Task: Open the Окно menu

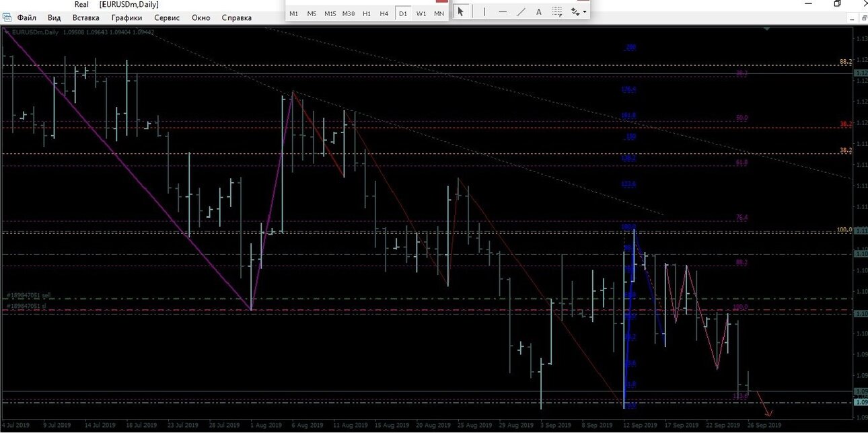Action: coord(201,17)
